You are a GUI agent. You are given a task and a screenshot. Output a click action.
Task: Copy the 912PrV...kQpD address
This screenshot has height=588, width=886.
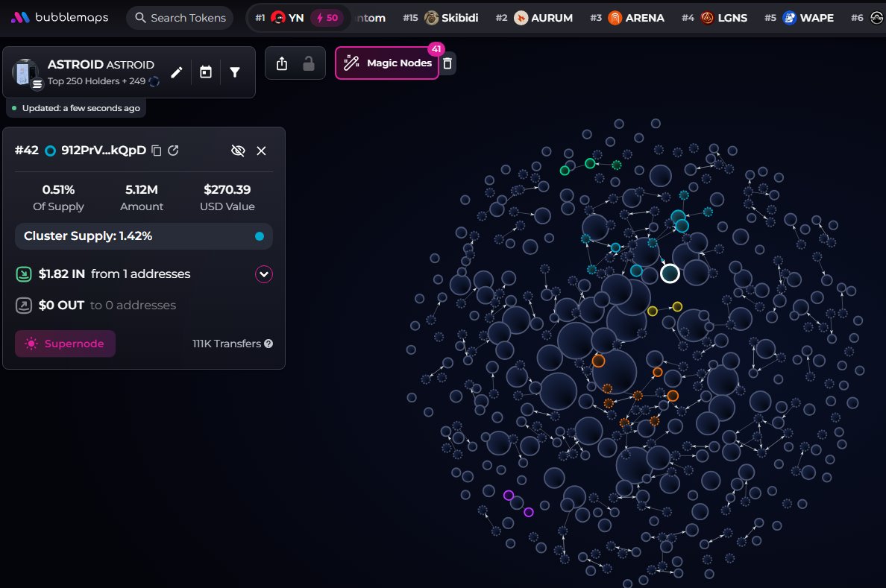click(x=157, y=151)
